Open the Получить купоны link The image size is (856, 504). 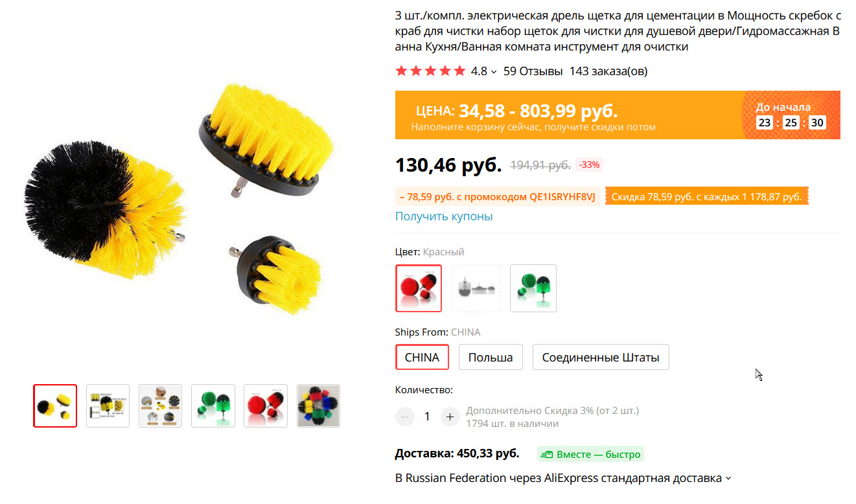click(444, 216)
